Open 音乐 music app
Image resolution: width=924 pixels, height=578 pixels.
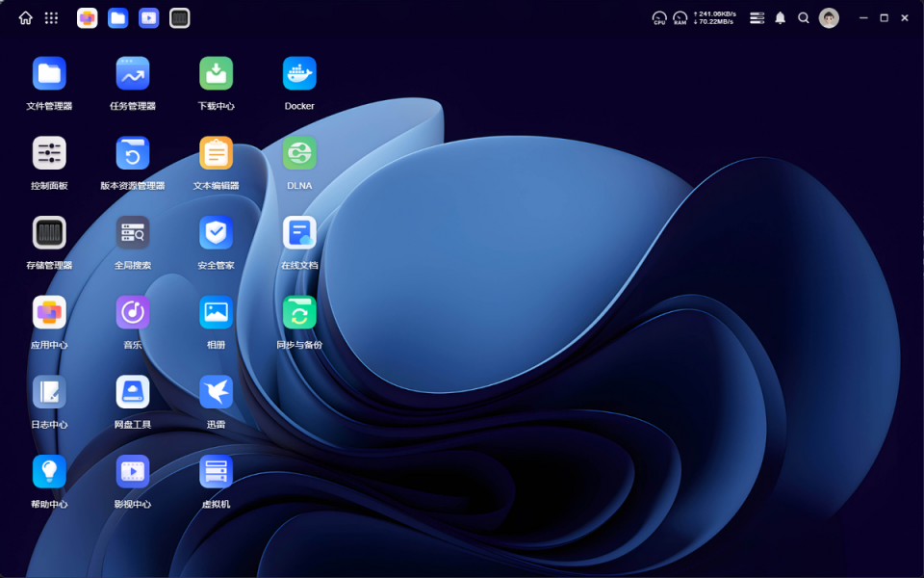pyautogui.click(x=133, y=312)
